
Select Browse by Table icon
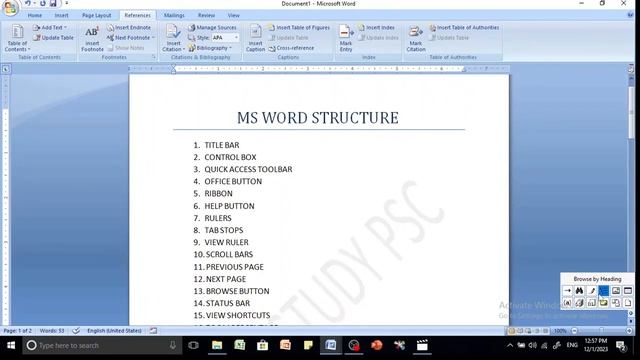628,291
